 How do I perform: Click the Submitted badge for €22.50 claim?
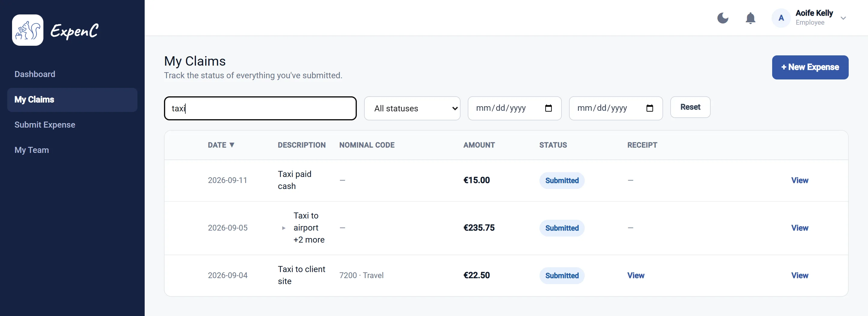[x=562, y=275]
